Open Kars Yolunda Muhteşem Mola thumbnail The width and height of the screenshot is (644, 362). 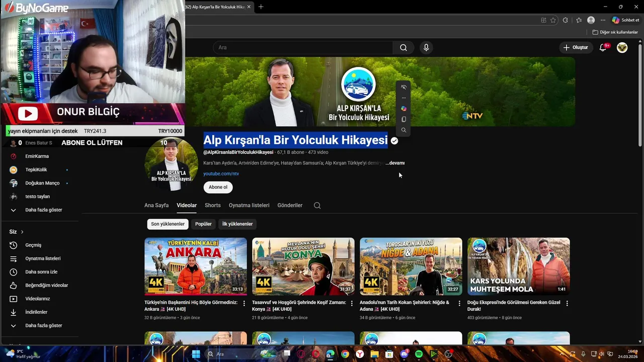point(519,266)
